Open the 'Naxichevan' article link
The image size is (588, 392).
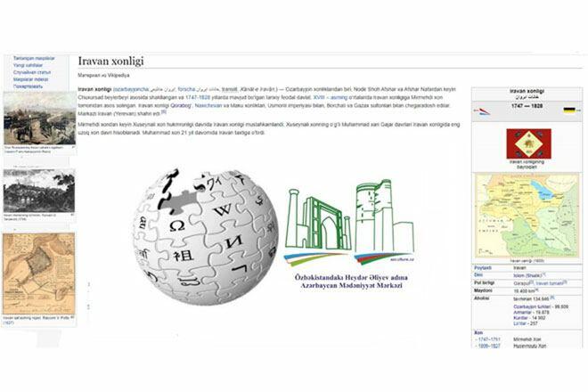pos(208,106)
